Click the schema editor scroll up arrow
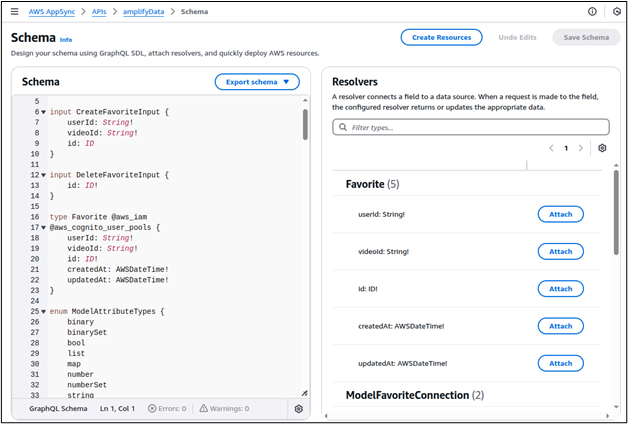The width and height of the screenshot is (628, 424). coord(305,100)
